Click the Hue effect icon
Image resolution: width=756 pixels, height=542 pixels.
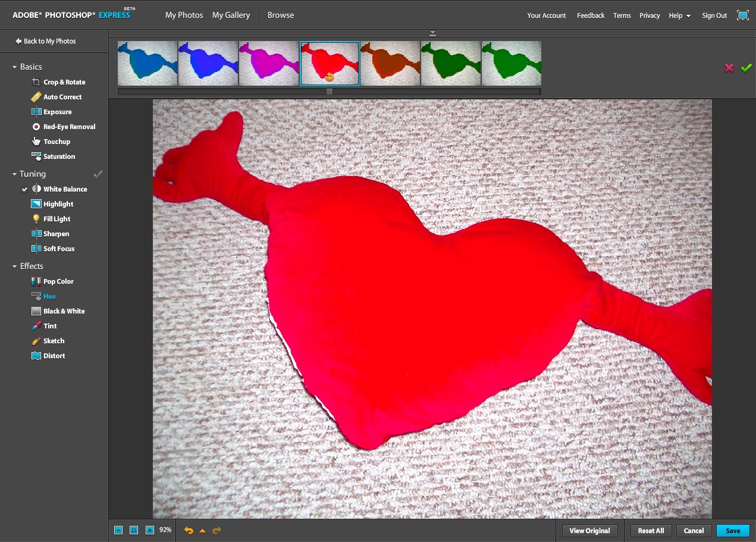pos(36,296)
